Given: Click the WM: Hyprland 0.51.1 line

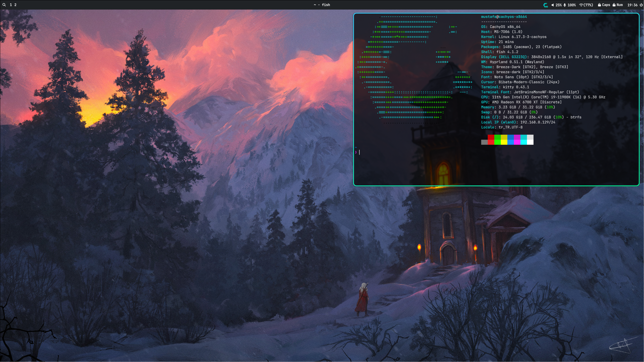Looking at the screenshot, I should [512, 62].
